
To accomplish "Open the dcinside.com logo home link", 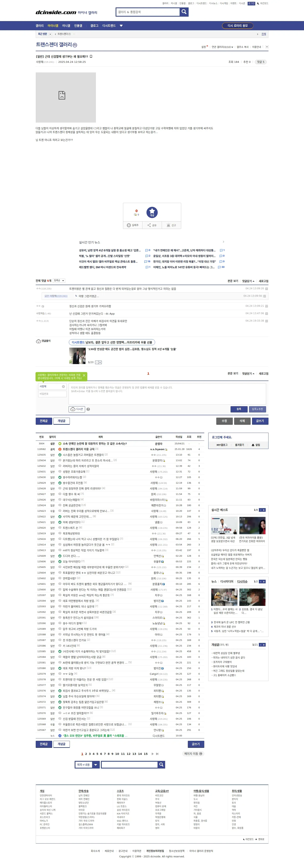I will (x=56, y=12).
